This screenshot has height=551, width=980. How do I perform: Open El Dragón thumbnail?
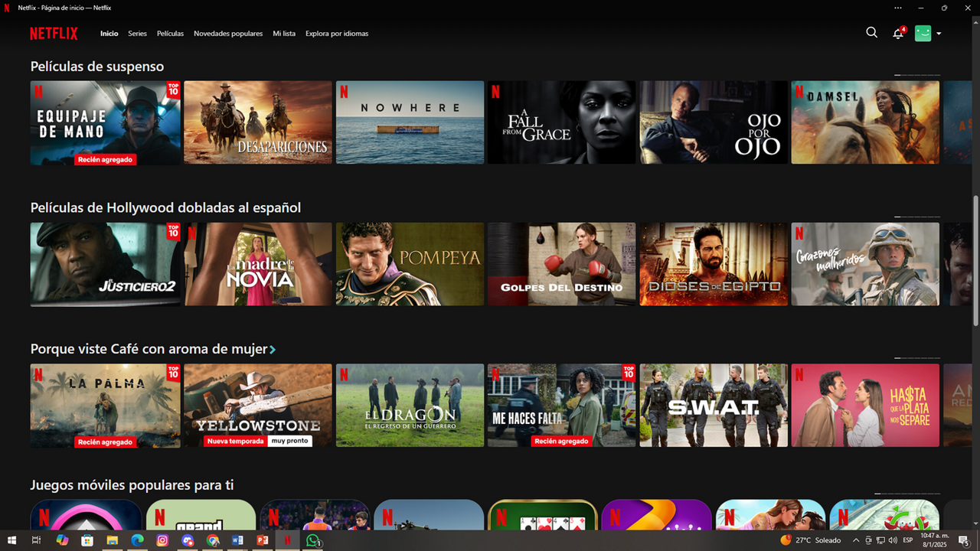(410, 406)
